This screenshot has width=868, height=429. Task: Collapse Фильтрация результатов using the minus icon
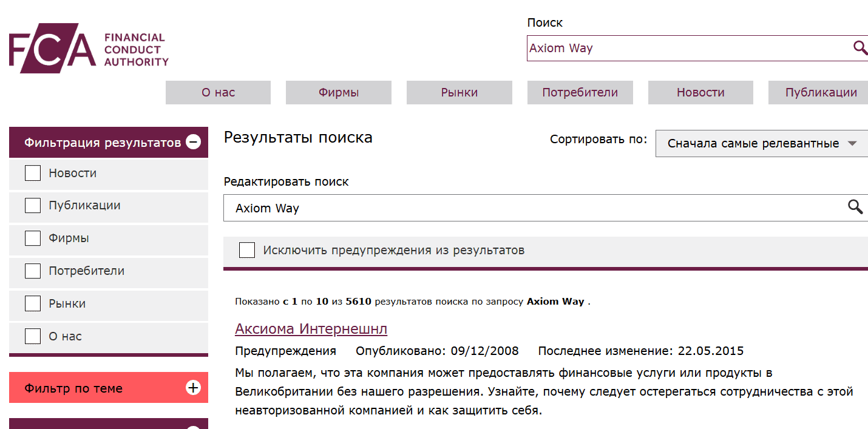[194, 141]
